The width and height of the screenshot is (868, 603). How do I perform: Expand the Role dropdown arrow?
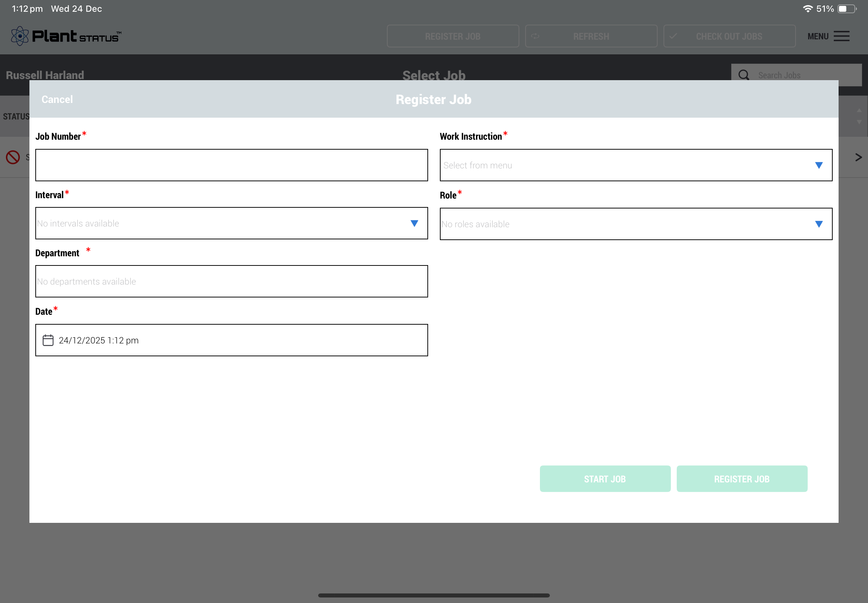[818, 224]
